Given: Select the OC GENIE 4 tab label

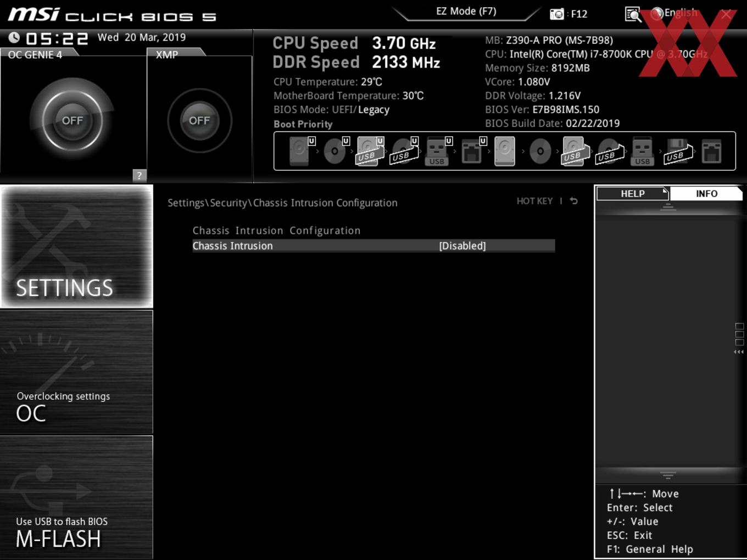Looking at the screenshot, I should click(35, 55).
